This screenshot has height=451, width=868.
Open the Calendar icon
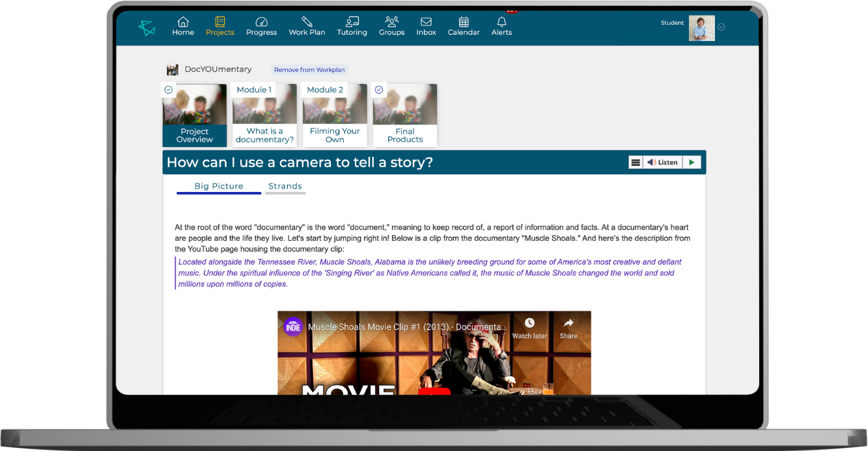[464, 21]
